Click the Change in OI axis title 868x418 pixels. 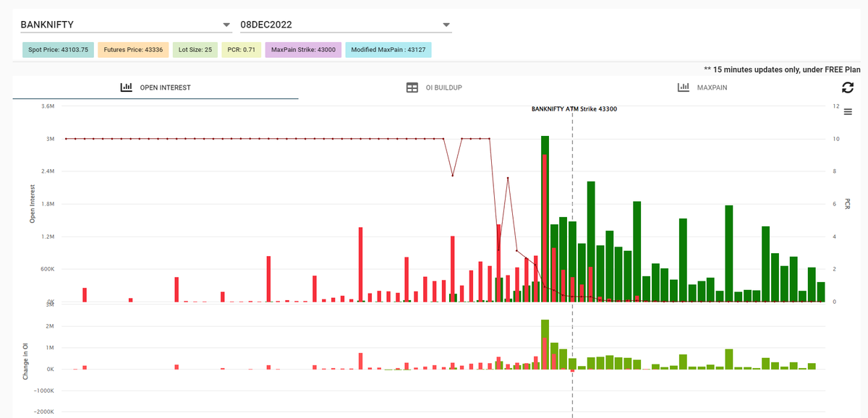pos(27,362)
